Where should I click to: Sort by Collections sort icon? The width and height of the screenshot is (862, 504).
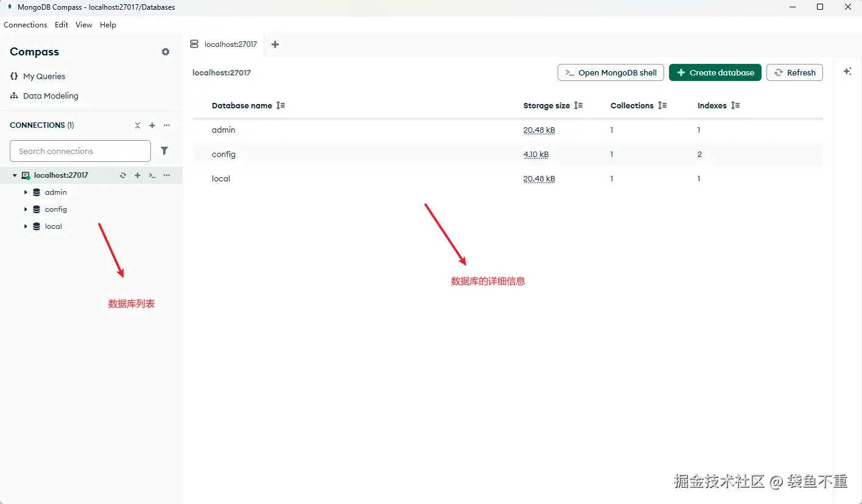coord(662,105)
